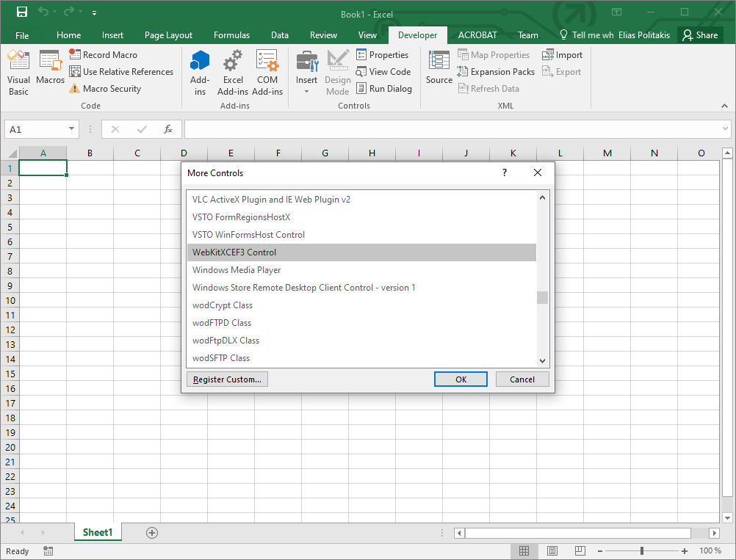The width and height of the screenshot is (736, 560).
Task: Cancel the More Controls dialog
Action: coord(522,379)
